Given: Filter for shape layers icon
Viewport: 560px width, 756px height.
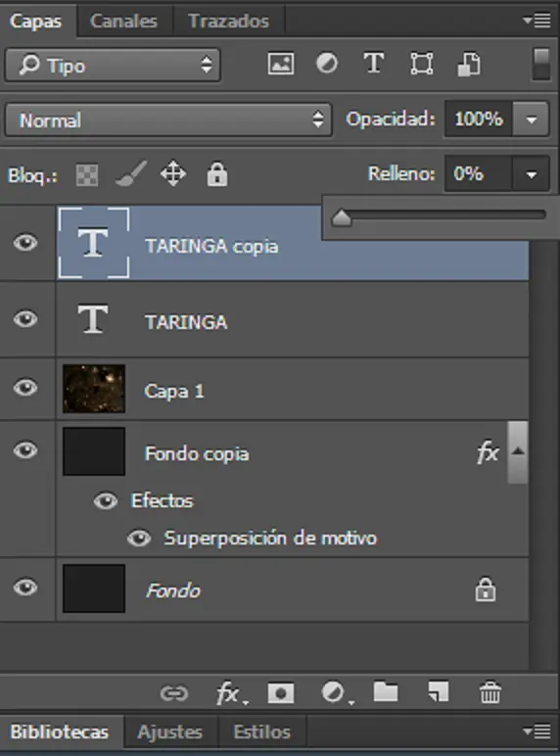Looking at the screenshot, I should point(421,64).
